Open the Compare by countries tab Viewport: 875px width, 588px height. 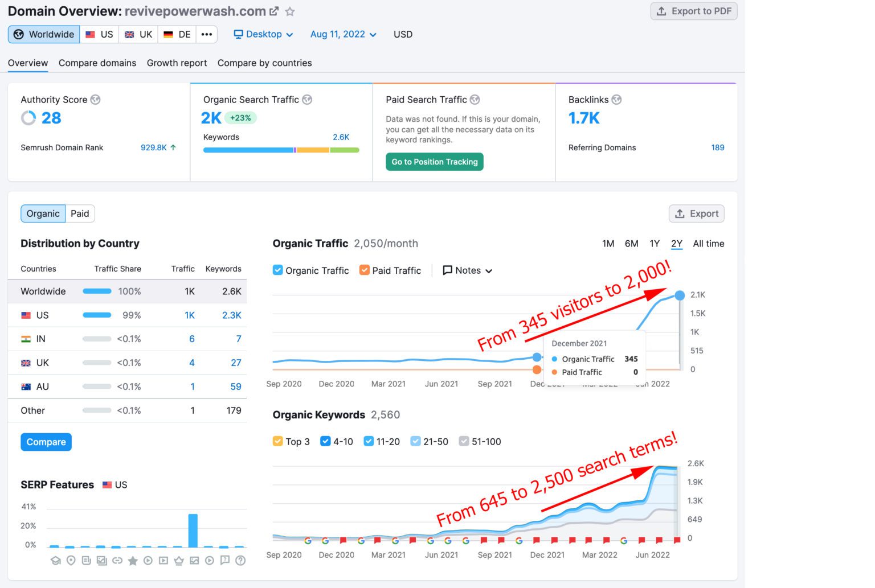264,63
